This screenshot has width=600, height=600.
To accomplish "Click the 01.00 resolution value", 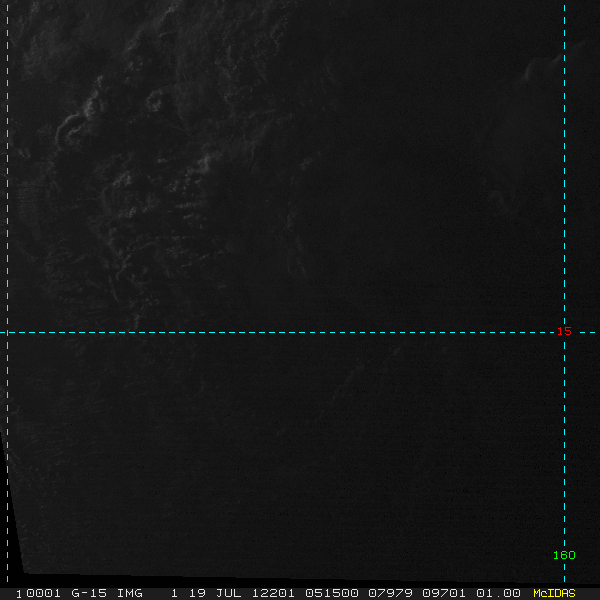I will tap(498, 593).
